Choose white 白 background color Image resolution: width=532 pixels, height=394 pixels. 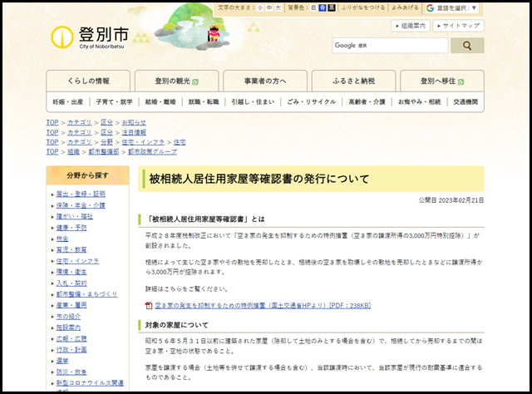click(314, 7)
